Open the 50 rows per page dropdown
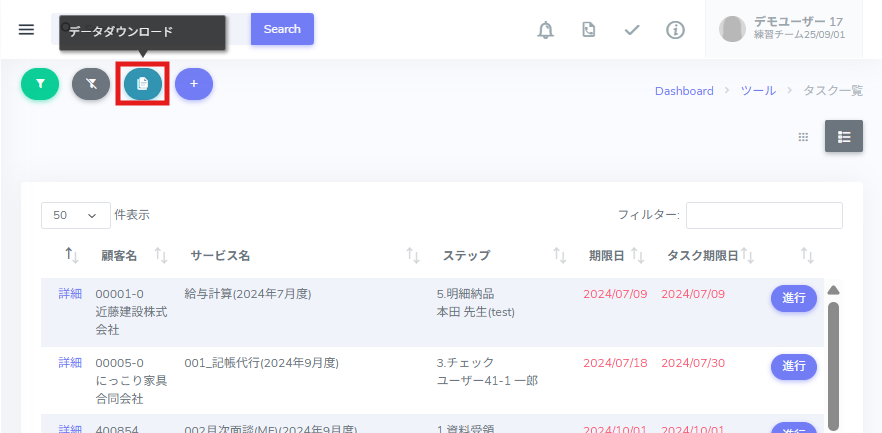This screenshot has height=433, width=882. [x=76, y=215]
